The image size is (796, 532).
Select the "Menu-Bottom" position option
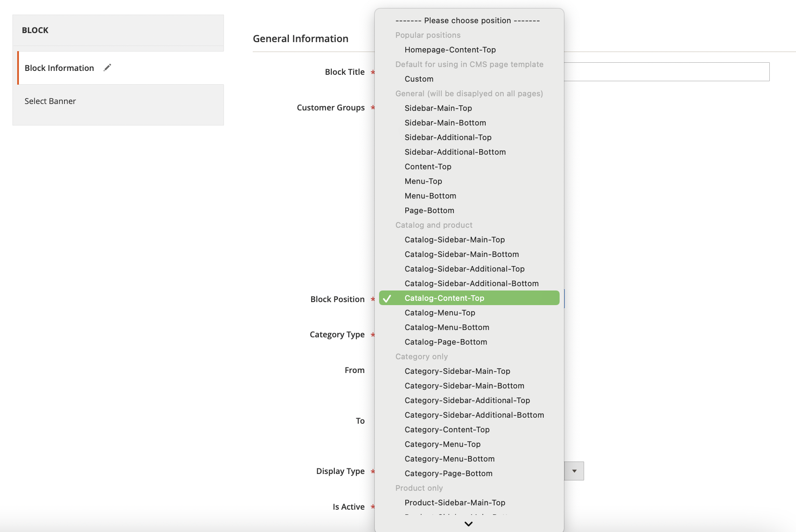(x=430, y=196)
